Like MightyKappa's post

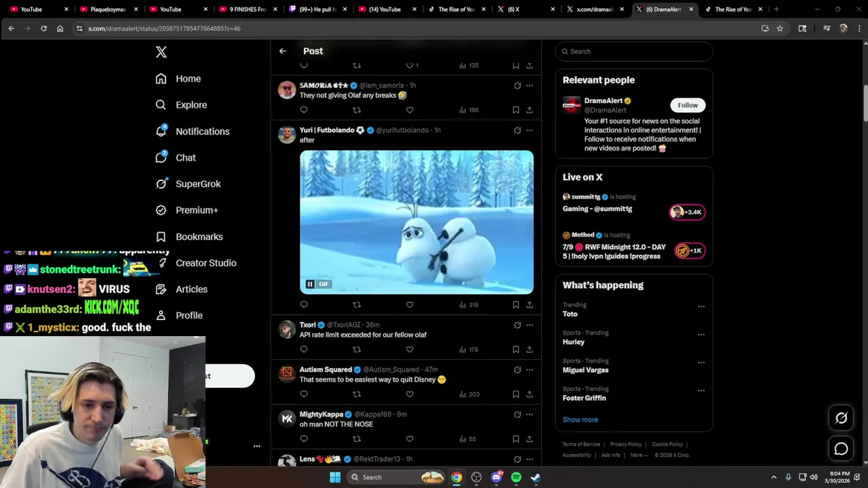pos(410,439)
